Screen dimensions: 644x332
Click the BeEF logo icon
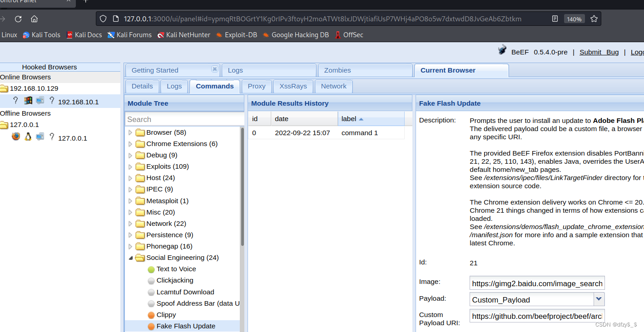click(x=502, y=50)
